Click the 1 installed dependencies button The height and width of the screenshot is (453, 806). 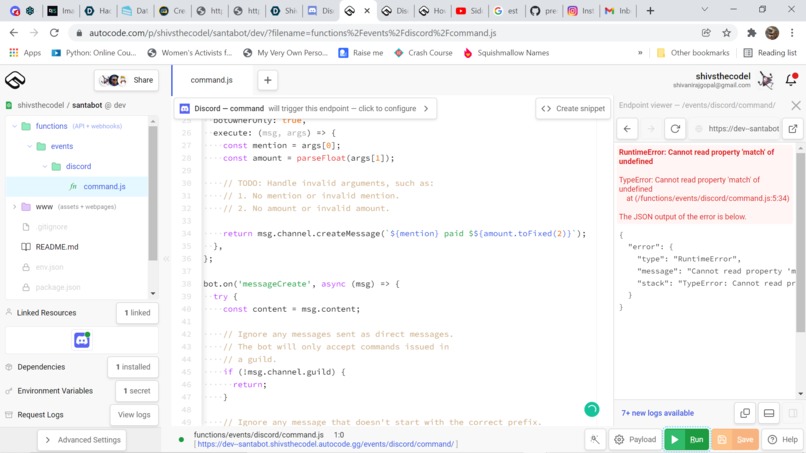coord(133,367)
